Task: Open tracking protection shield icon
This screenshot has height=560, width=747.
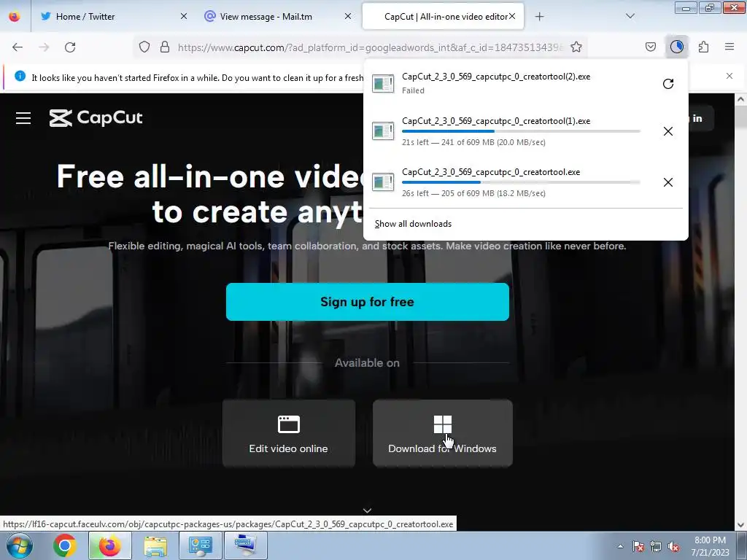Action: (x=144, y=47)
